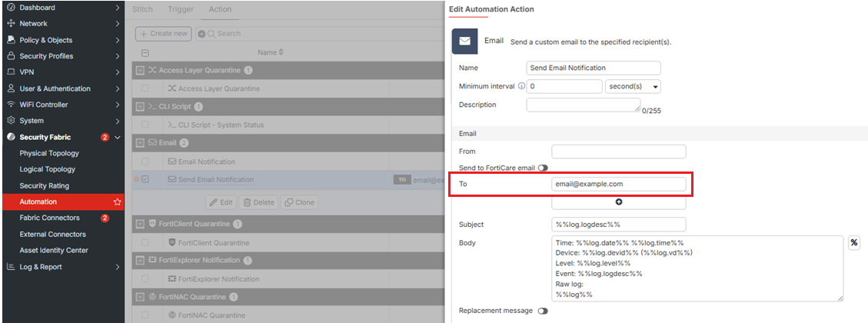868x323 pixels.
Task: Expand the Dashboard menu chevron
Action: [x=118, y=8]
